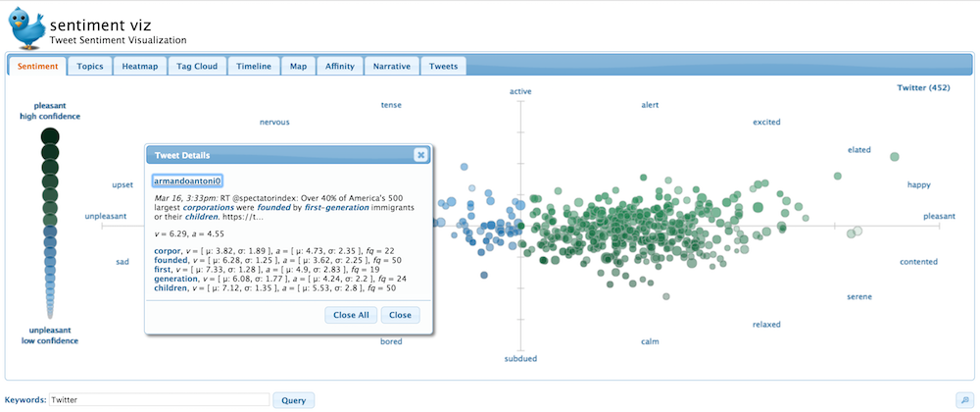Go to the Timeline tab
Image resolution: width=980 pixels, height=412 pixels.
coord(254,66)
